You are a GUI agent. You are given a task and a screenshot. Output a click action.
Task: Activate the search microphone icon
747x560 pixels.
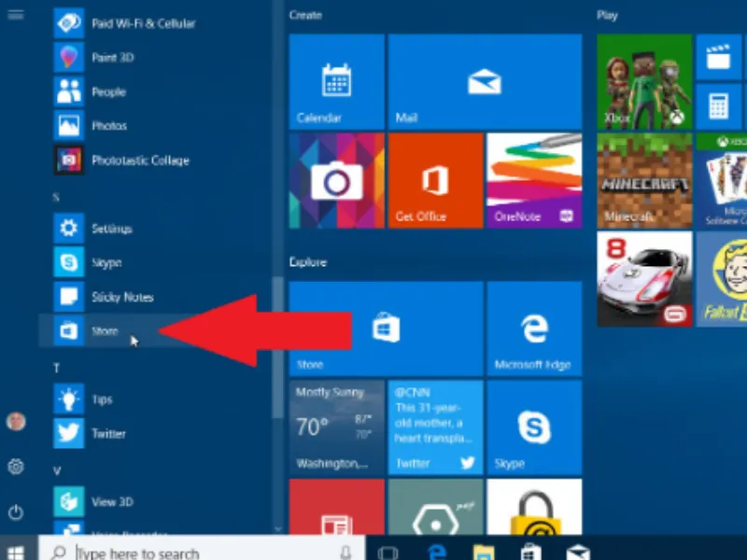click(345, 553)
